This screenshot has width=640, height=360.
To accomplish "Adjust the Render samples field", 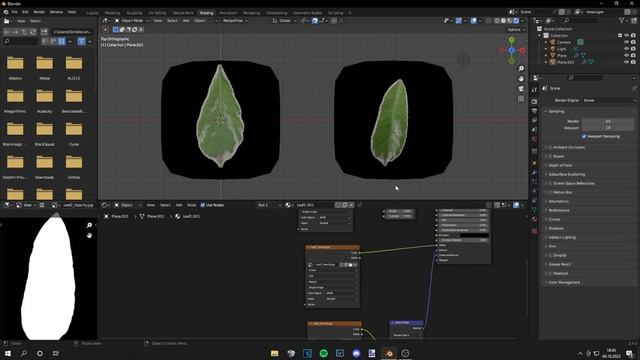I will (608, 121).
